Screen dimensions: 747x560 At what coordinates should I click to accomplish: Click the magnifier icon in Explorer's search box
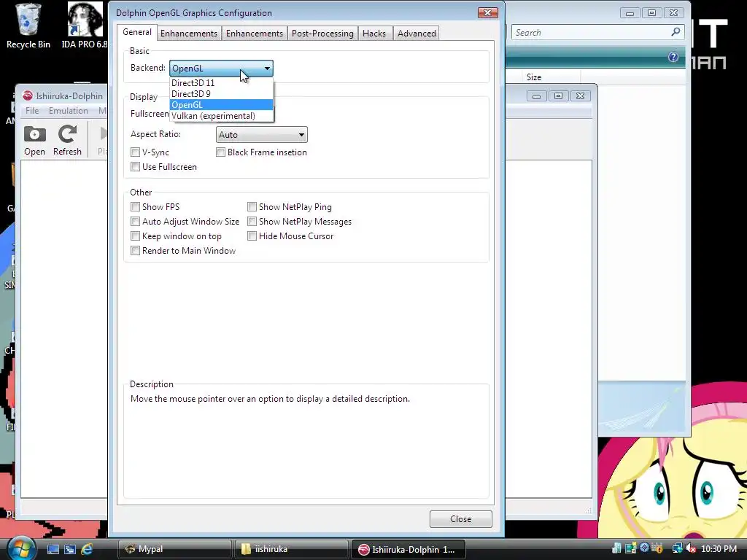[676, 32]
